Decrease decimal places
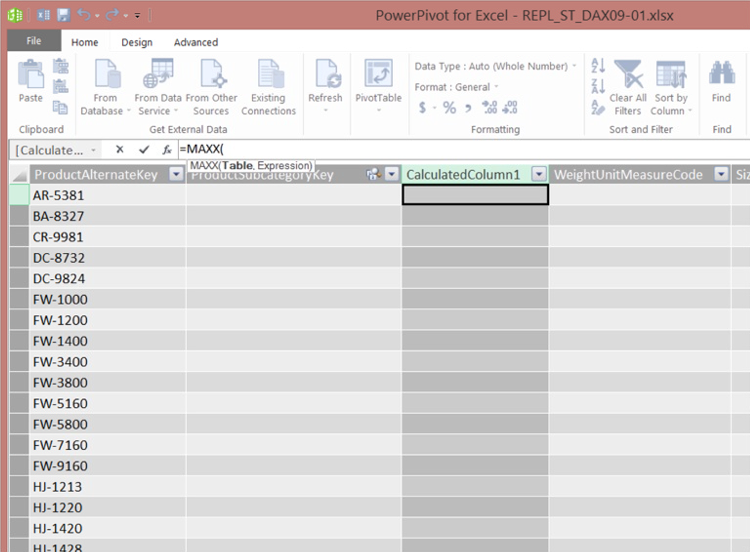Image resolution: width=750 pixels, height=552 pixels. click(510, 107)
